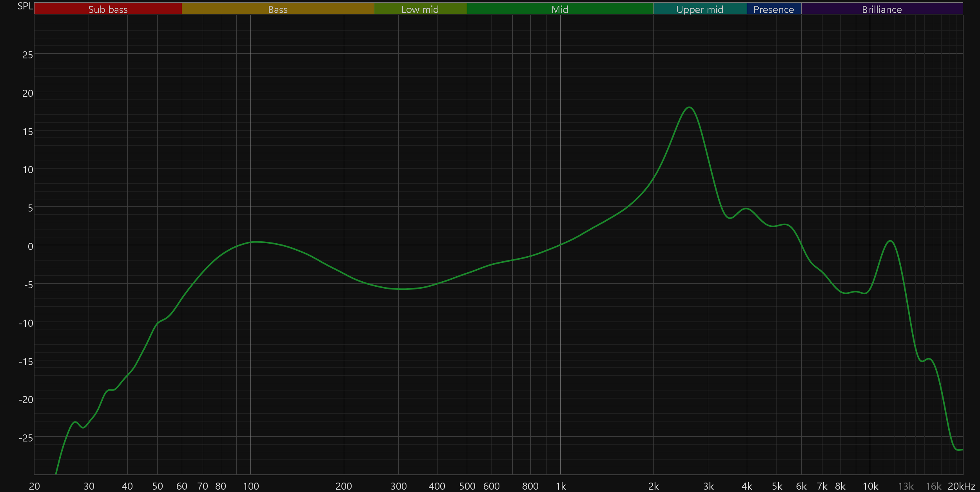980x492 pixels.
Task: Select the Presence band header
Action: [773, 9]
